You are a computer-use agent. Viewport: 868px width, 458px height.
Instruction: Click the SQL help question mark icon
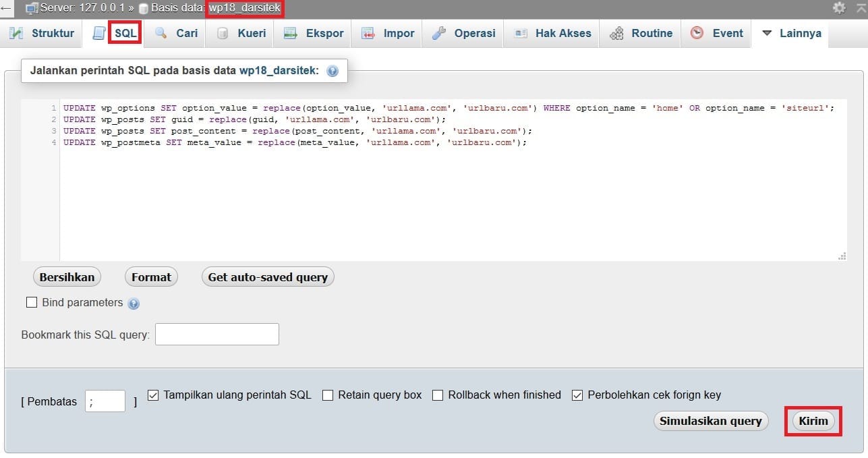click(x=332, y=70)
